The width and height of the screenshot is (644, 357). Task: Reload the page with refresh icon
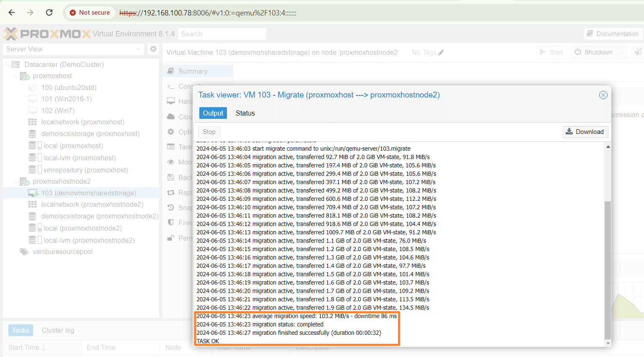pos(49,13)
